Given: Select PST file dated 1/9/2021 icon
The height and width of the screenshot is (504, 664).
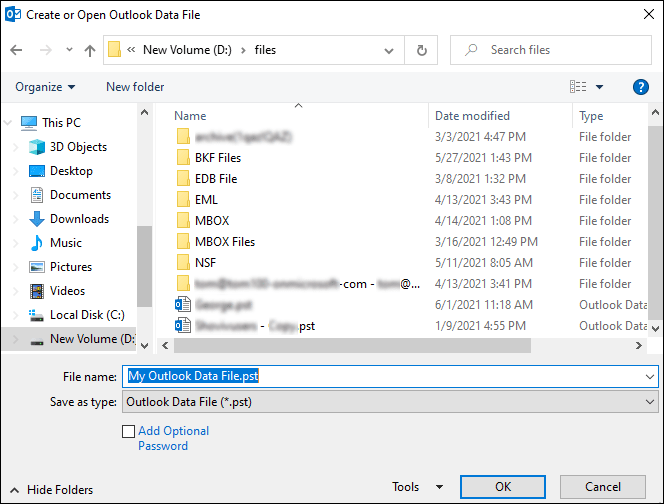Looking at the screenshot, I should pyautogui.click(x=183, y=326).
